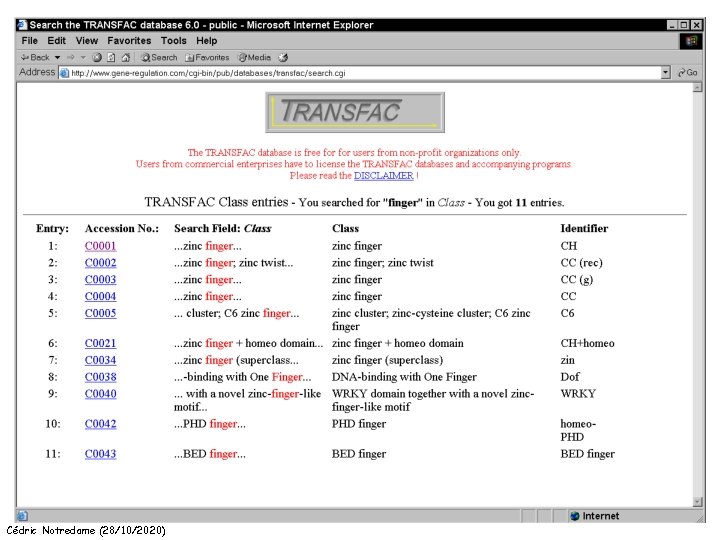Image resolution: width=720 pixels, height=540 pixels.
Task: Click the "zinc finger (superclass)" class text
Action: [387, 360]
